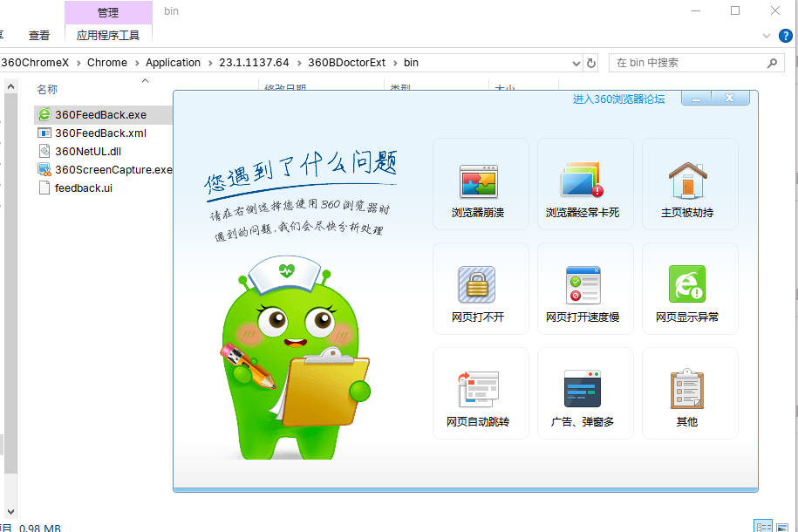The height and width of the screenshot is (532, 798).
Task: Click the search magnifier icon
Action: click(772, 63)
